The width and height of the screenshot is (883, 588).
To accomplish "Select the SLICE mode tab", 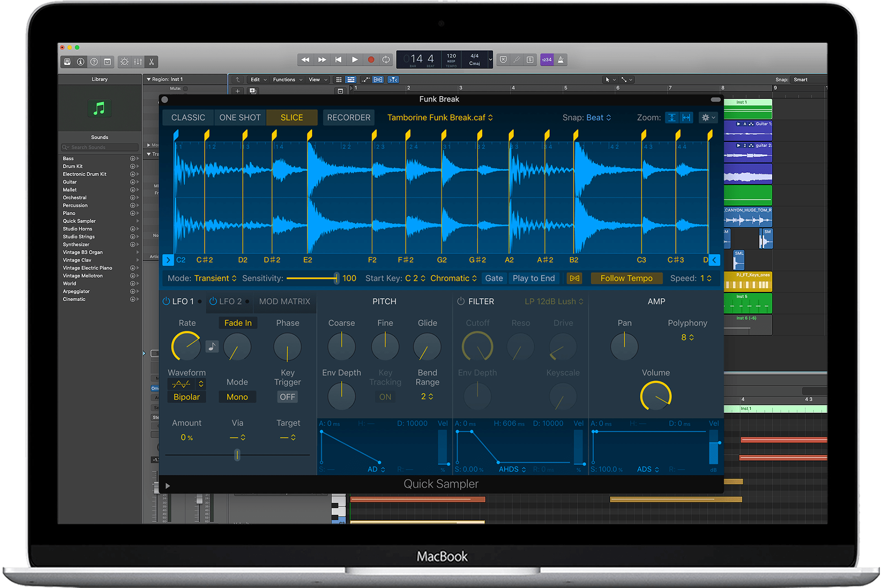I will point(292,117).
